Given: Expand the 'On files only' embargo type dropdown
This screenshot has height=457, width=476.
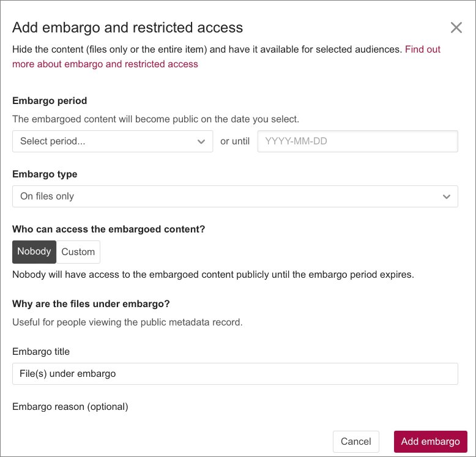Looking at the screenshot, I should (235, 196).
